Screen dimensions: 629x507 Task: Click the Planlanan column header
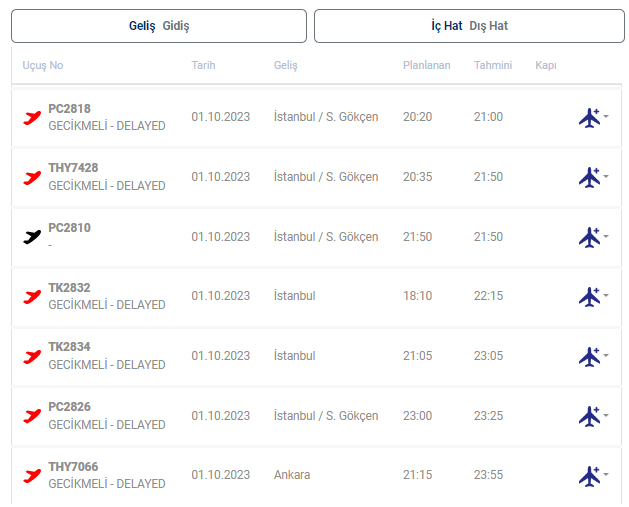[x=426, y=65]
